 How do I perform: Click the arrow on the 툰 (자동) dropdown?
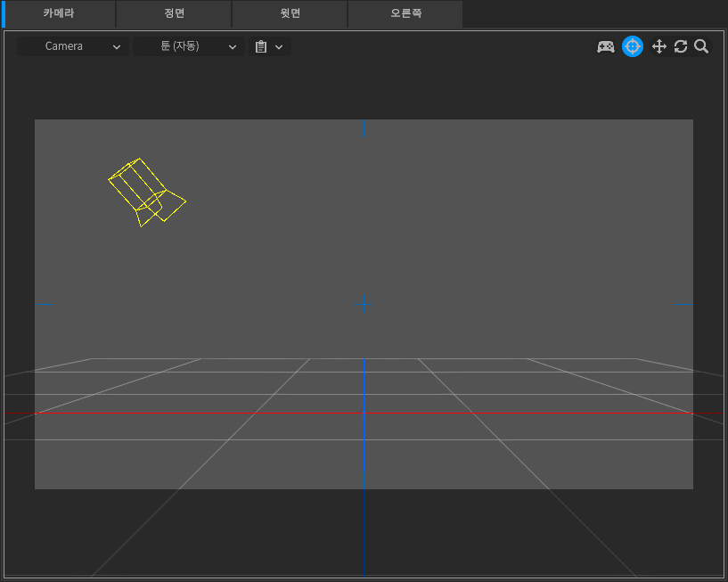[233, 47]
